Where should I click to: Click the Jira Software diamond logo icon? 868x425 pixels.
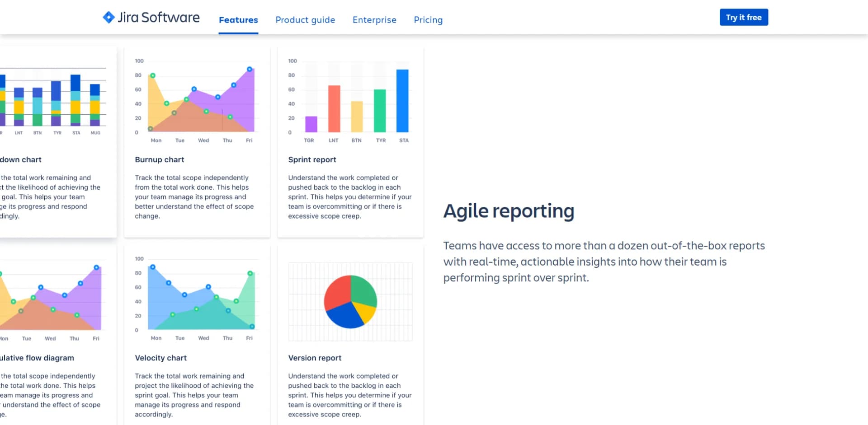pyautogui.click(x=108, y=17)
